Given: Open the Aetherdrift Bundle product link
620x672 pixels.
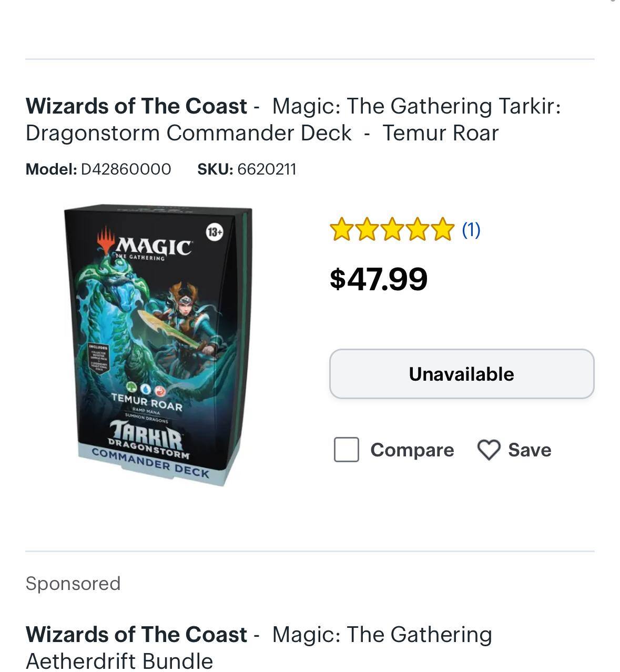Looking at the screenshot, I should click(258, 647).
